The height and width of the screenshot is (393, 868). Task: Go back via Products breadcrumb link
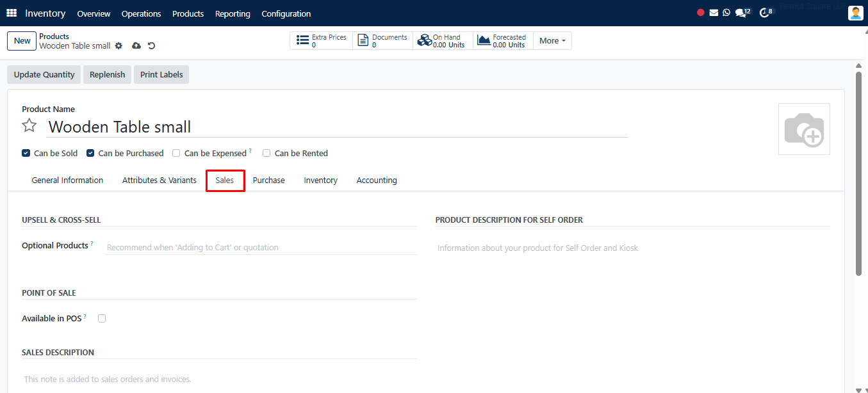click(54, 36)
